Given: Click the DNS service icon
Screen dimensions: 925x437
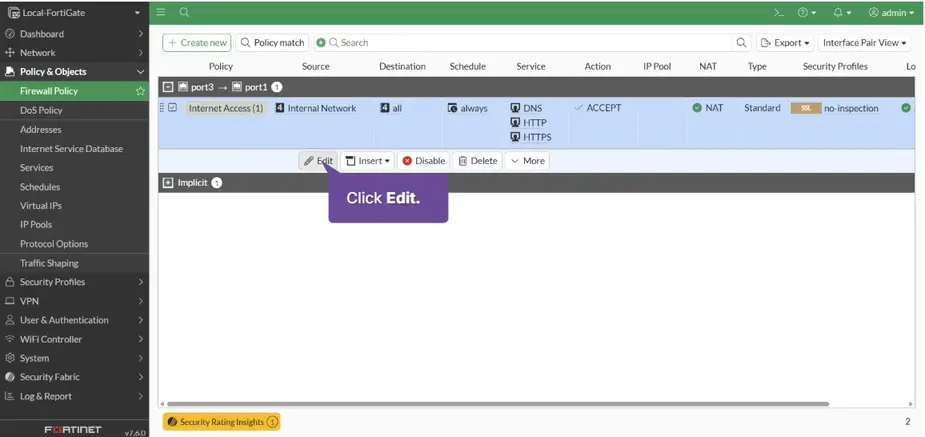Looking at the screenshot, I should click(515, 108).
